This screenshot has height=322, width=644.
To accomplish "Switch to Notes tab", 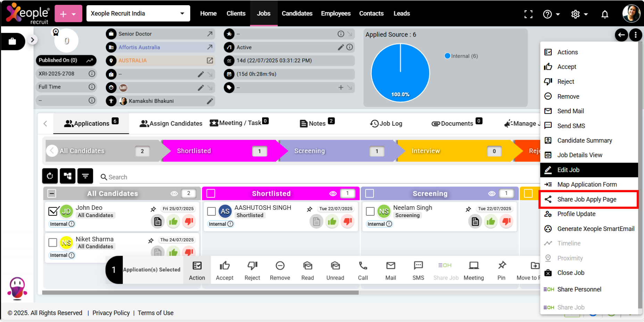I will click(317, 123).
